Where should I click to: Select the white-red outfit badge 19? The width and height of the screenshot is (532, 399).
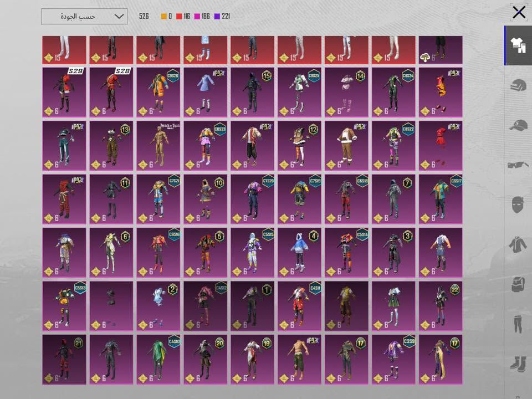pyautogui.click(x=253, y=360)
